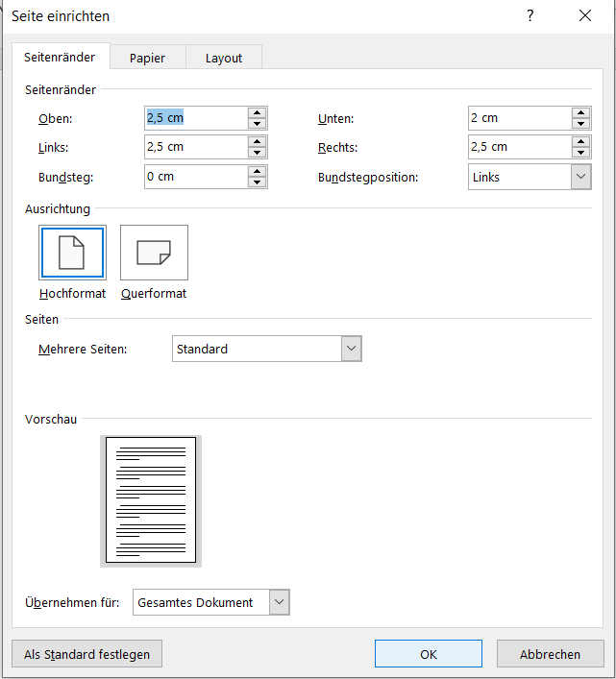Decrease Oben margin with down arrow

pos(257,124)
